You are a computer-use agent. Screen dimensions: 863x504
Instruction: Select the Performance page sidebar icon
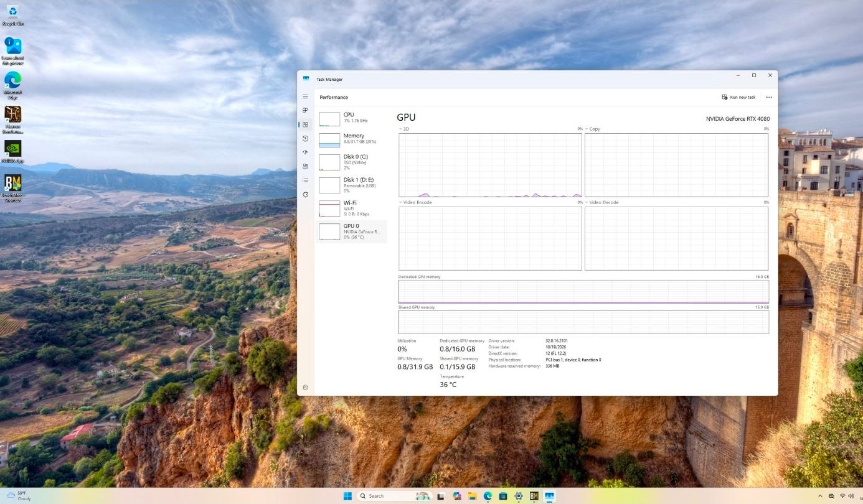tap(305, 124)
